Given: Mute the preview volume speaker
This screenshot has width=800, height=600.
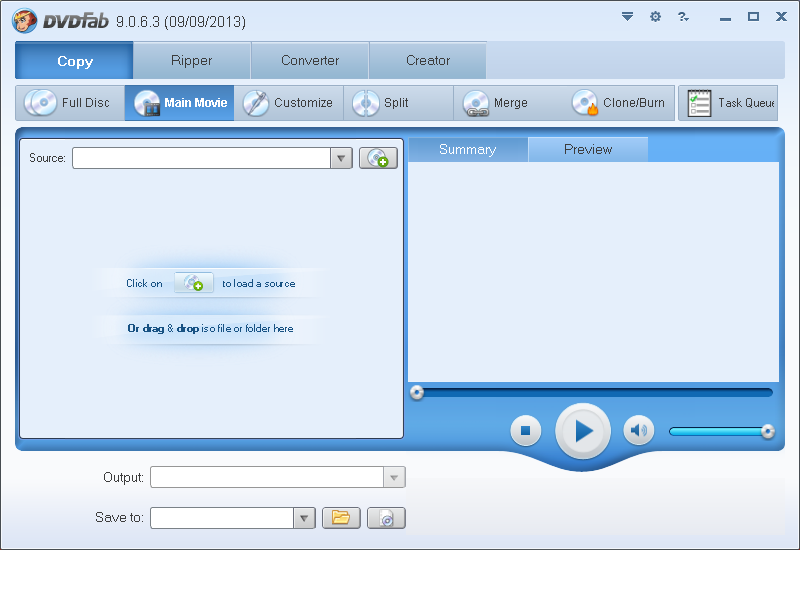Looking at the screenshot, I should point(638,431).
